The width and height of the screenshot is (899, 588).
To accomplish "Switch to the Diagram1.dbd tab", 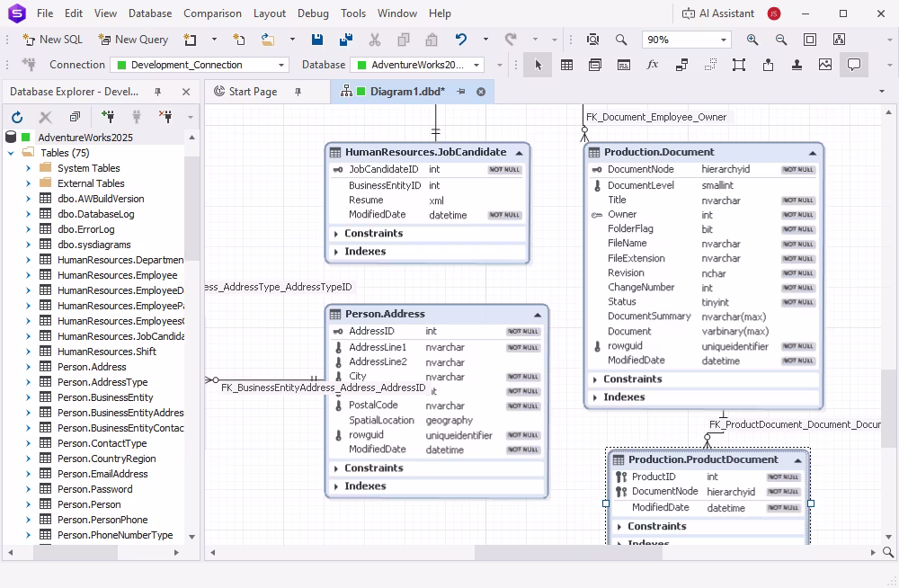I will coord(407,92).
